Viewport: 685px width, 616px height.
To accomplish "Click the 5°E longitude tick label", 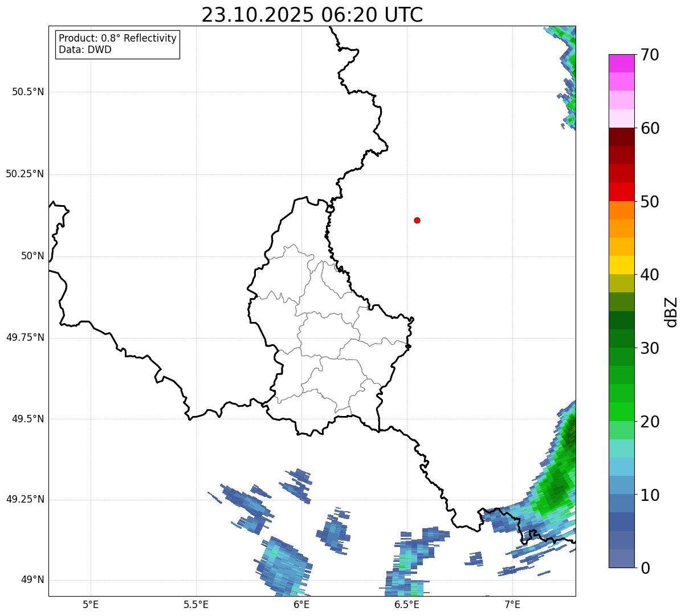I will (91, 604).
